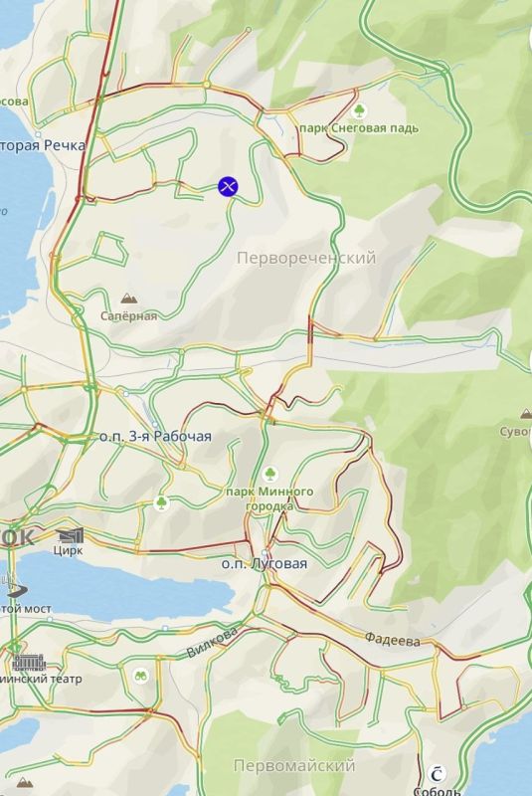Click the Фадеева street label
532x796 pixels.
click(393, 640)
